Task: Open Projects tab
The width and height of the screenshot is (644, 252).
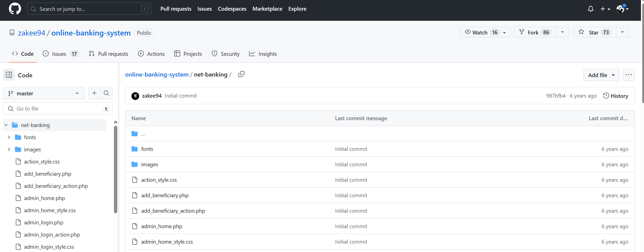Action: [188, 54]
